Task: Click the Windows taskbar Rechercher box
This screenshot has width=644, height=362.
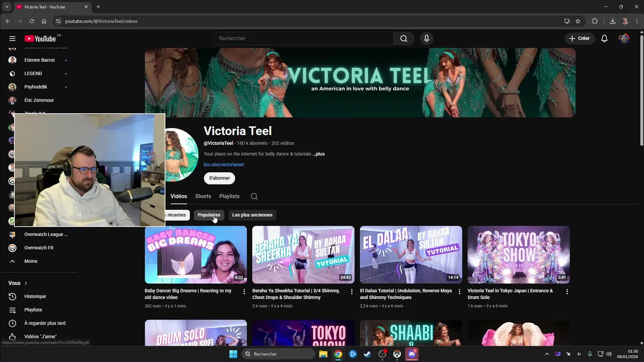Action: (278, 354)
